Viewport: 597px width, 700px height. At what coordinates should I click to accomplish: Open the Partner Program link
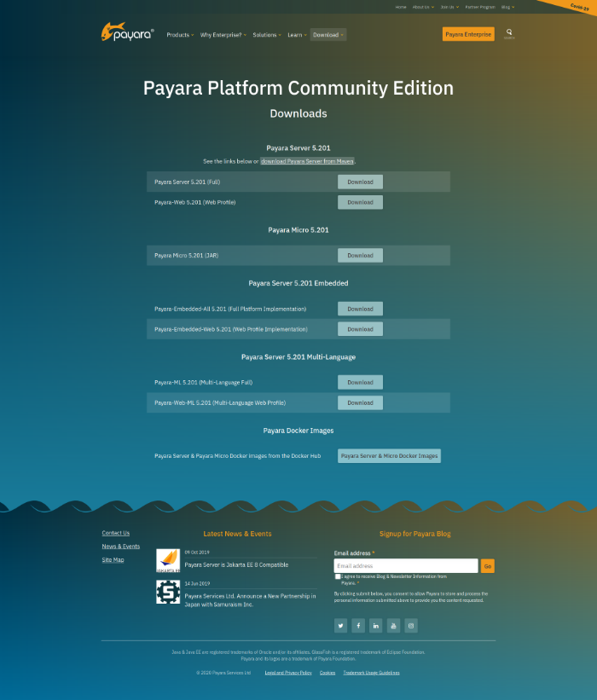click(480, 7)
